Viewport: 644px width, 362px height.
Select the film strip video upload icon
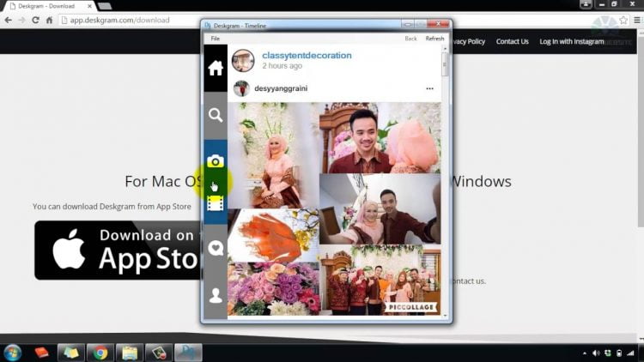216,203
